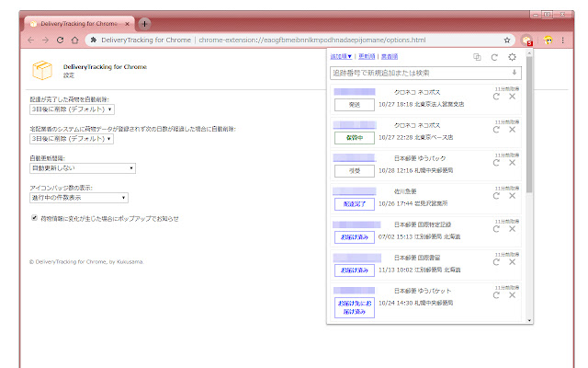Select the blurred tracking number of 10/27 18:18 package
588x368 pixels.
pos(355,92)
